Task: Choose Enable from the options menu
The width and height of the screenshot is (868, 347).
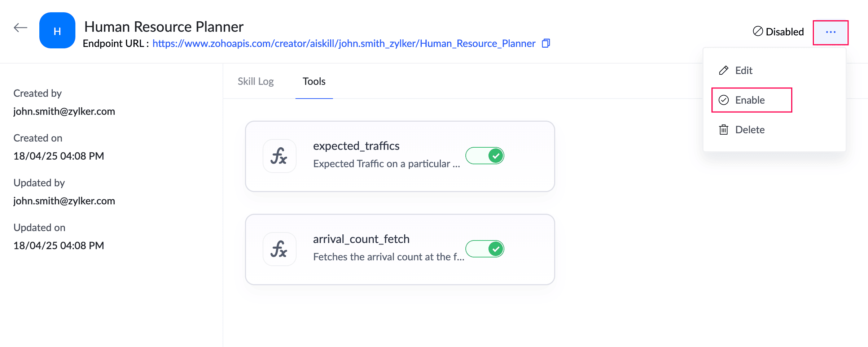Action: (x=751, y=100)
